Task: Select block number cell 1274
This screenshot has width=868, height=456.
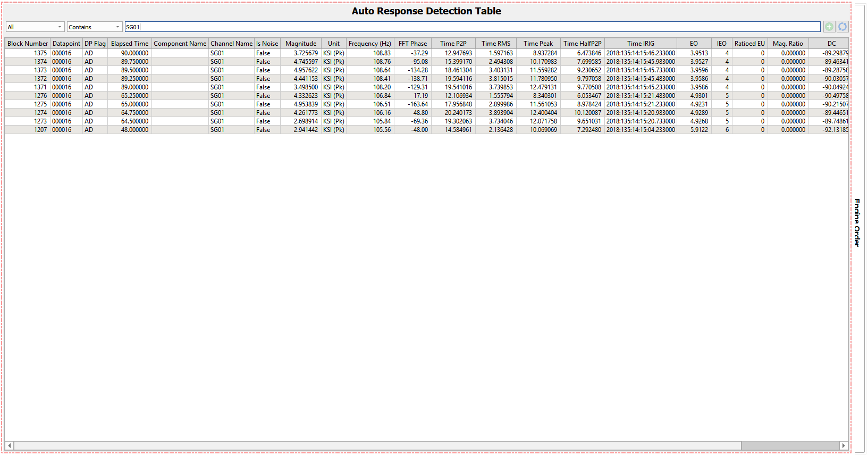Action: coord(28,113)
